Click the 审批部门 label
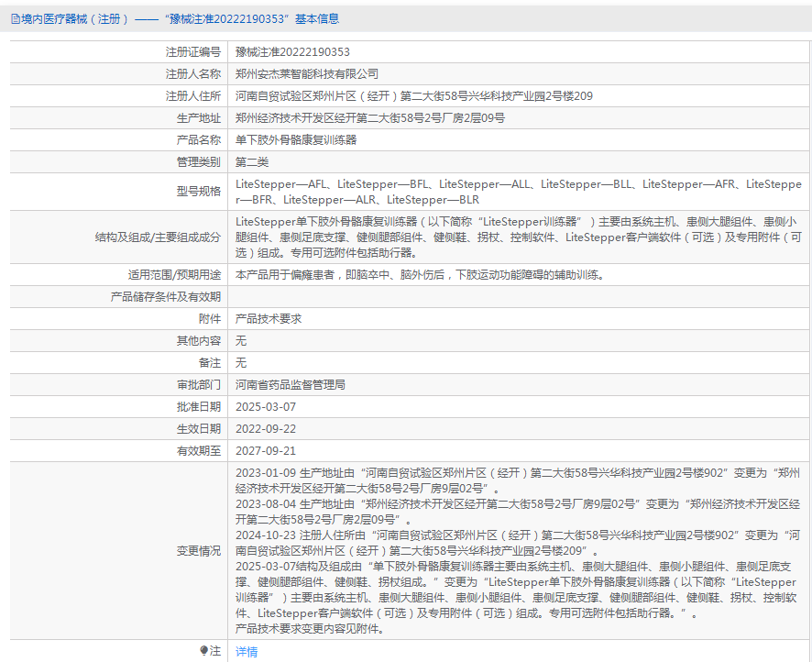Viewport: 812px width, 662px height. point(199,385)
